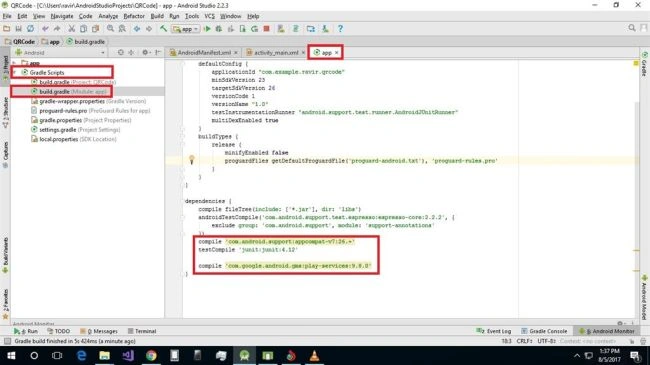Open the VCS menu

[x=209, y=16]
